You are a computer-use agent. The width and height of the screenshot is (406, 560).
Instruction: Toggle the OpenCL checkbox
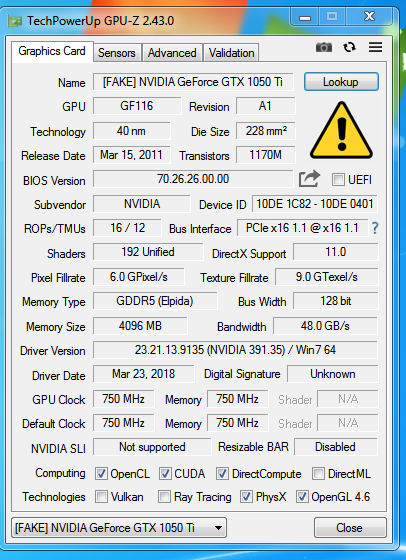point(101,474)
